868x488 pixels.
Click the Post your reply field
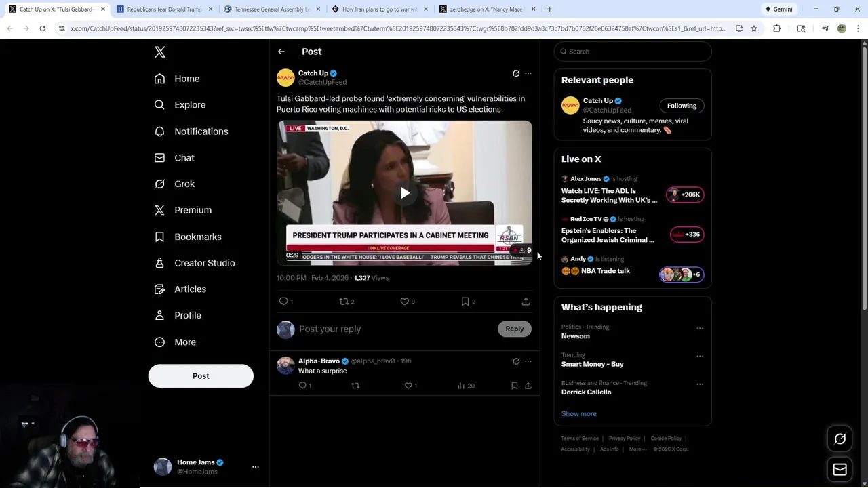(395, 329)
